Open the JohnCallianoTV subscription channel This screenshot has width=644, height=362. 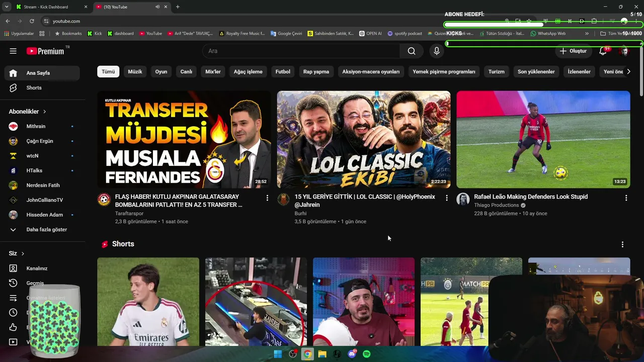[43, 200]
